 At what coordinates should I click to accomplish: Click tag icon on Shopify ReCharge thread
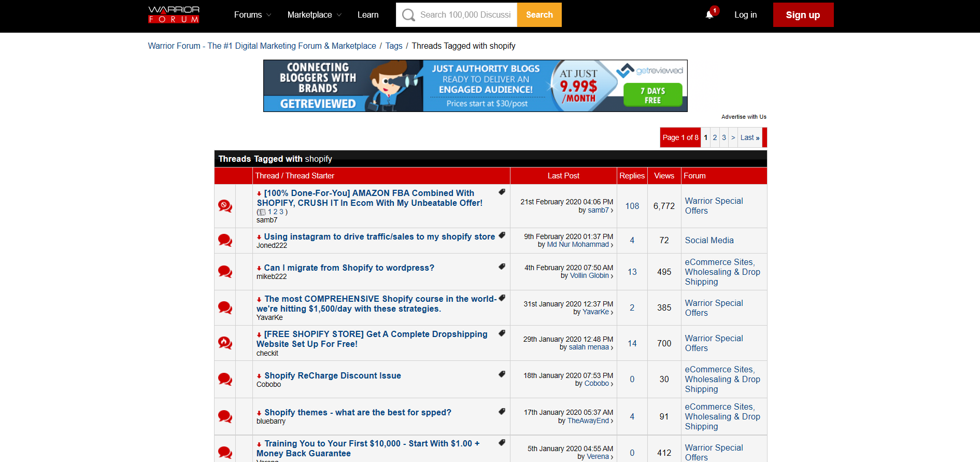502,374
